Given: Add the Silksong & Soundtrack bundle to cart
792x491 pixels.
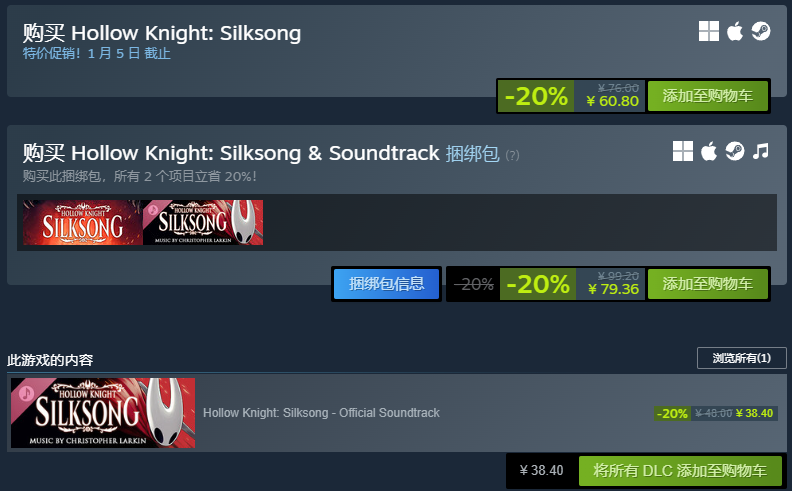Looking at the screenshot, I should [707, 284].
